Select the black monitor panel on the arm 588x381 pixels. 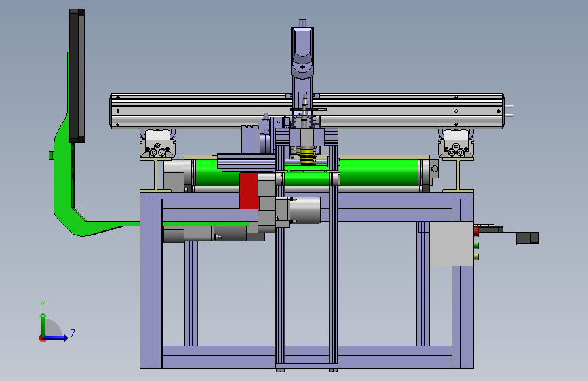(x=77, y=76)
